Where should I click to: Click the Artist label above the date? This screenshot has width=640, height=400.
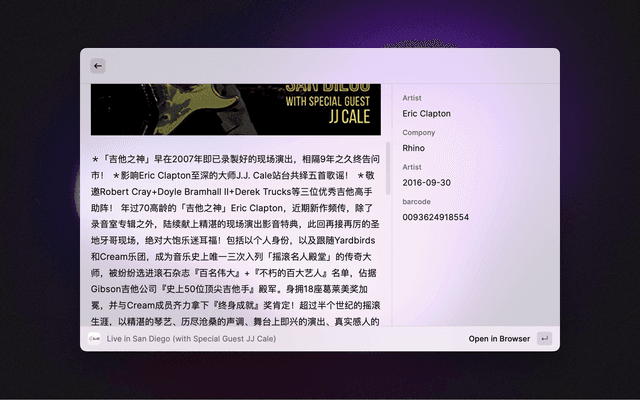(412, 166)
